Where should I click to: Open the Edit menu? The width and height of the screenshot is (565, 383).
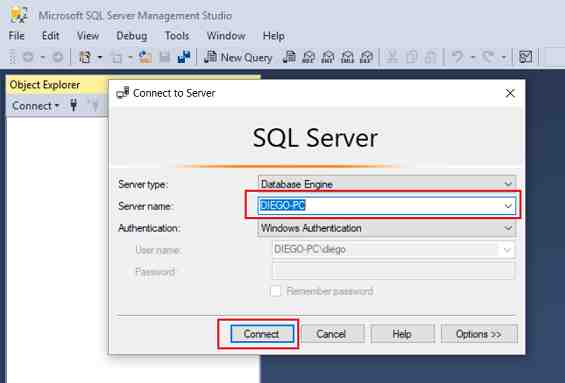coord(50,36)
